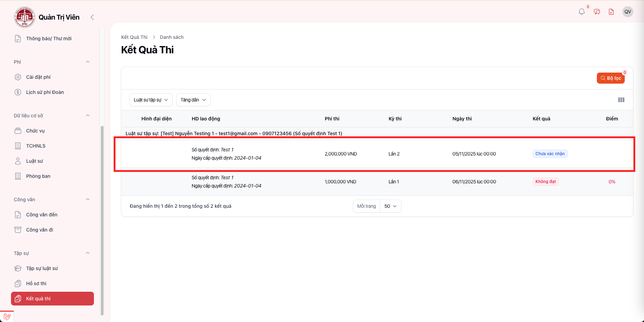Click the Chưa xác nhận status badge

[550, 154]
